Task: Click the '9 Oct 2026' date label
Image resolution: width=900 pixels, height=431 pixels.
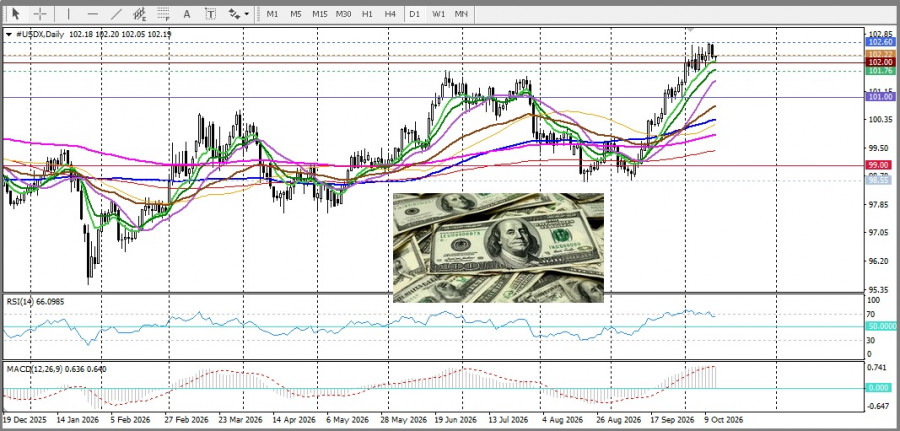Action: point(724,419)
